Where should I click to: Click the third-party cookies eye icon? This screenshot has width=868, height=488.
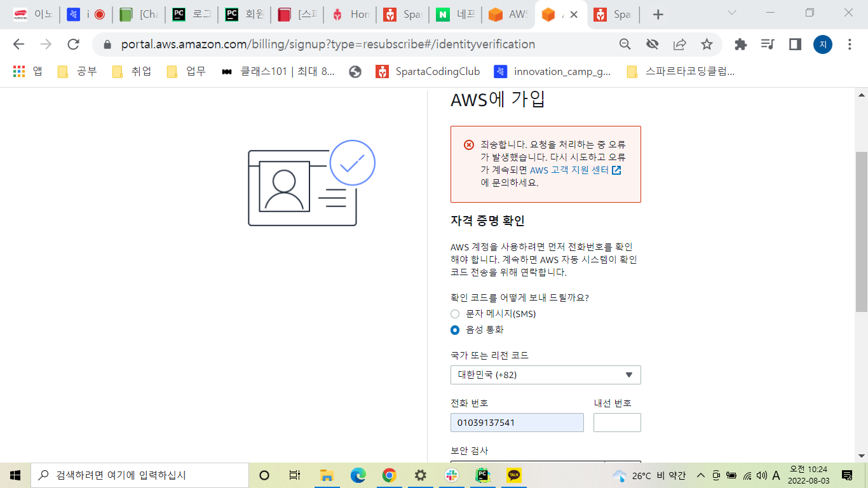coord(652,44)
